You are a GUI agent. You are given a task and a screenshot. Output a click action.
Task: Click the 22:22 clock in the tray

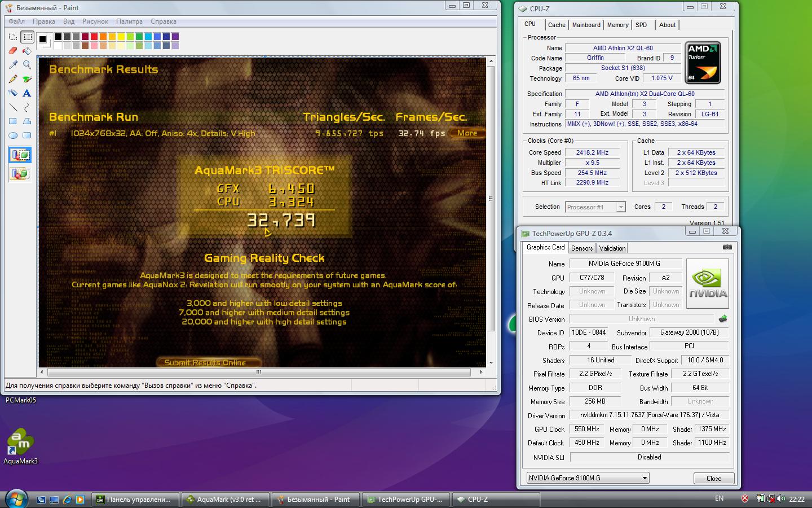(x=797, y=499)
